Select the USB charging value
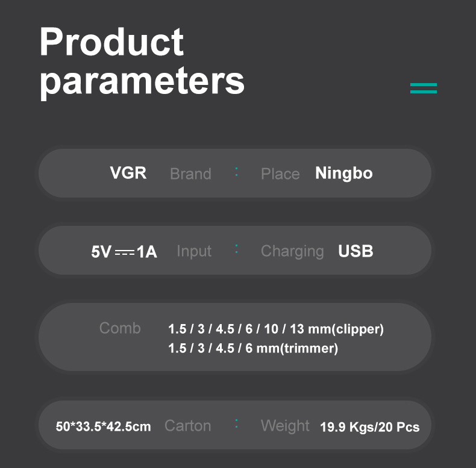Viewport: 476px width, 468px height. pos(355,251)
